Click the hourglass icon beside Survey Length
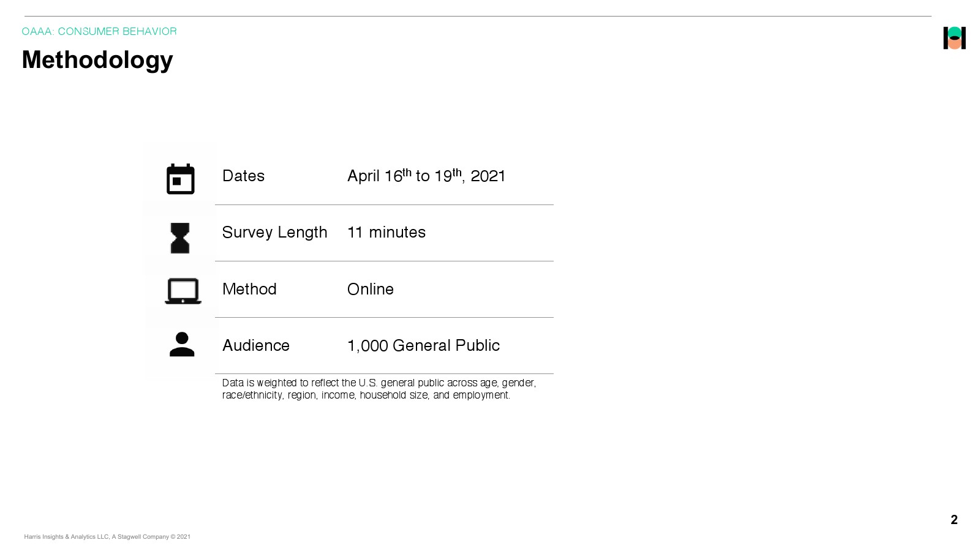Screen dimensions: 980x551 (x=180, y=238)
